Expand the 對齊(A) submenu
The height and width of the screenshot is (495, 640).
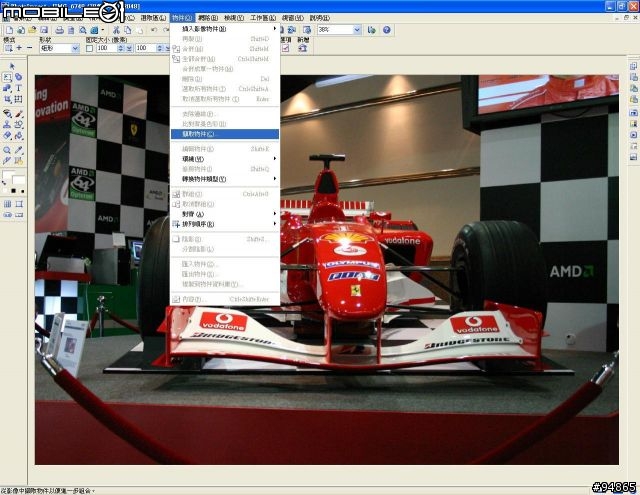(224, 214)
